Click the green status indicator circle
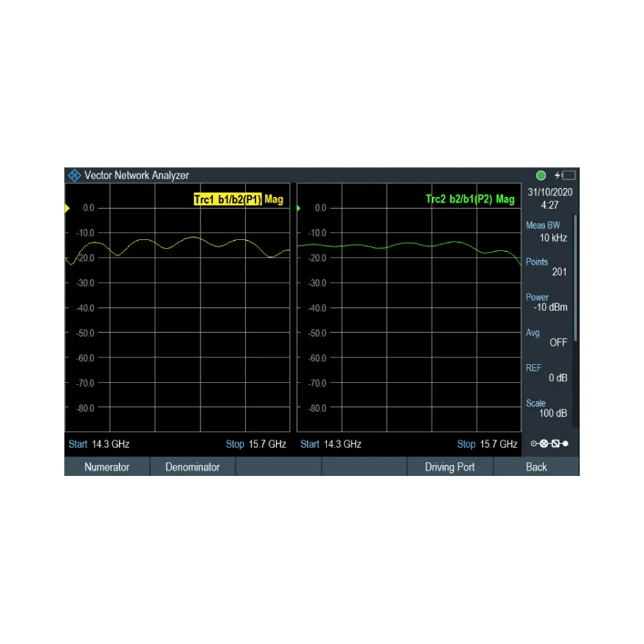 (541, 176)
